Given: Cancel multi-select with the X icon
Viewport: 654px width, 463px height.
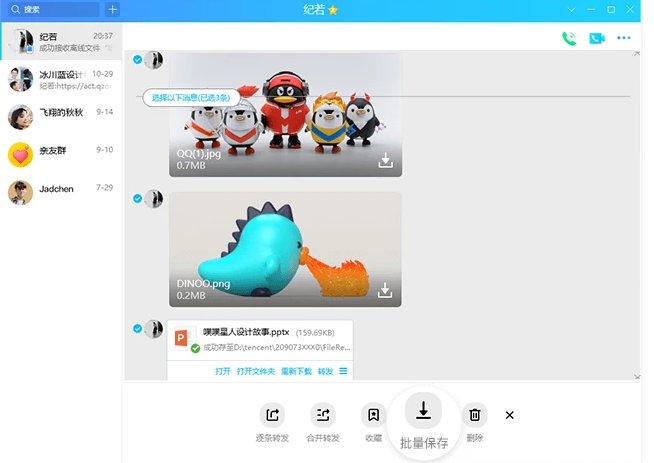Looking at the screenshot, I should (x=509, y=415).
